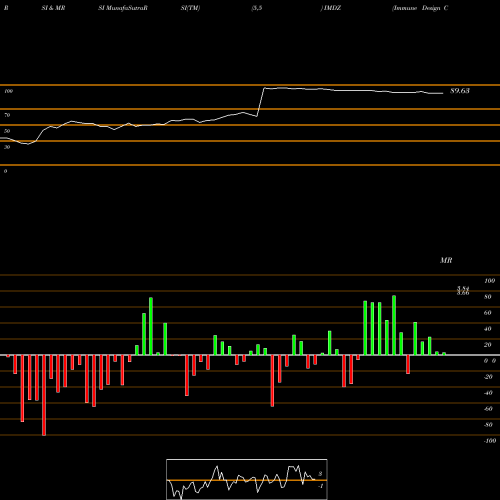Click the RSI value 89.63 label

click(x=460, y=91)
